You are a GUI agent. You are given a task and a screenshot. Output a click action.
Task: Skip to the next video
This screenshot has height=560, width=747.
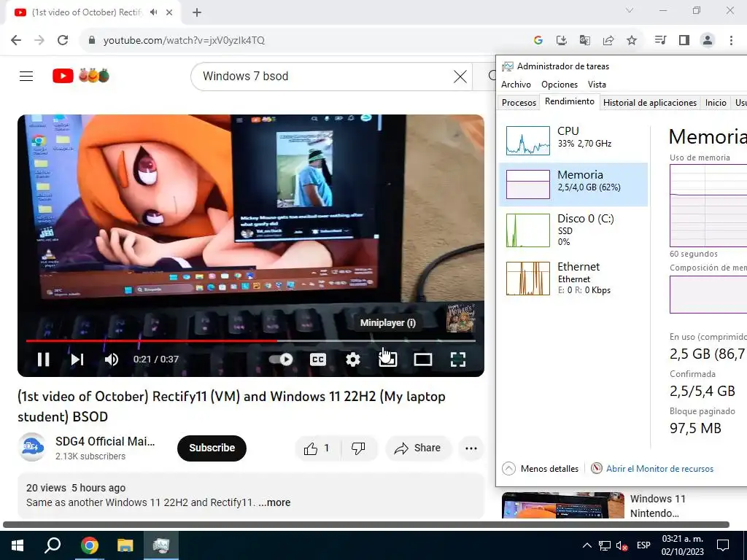[x=77, y=359]
